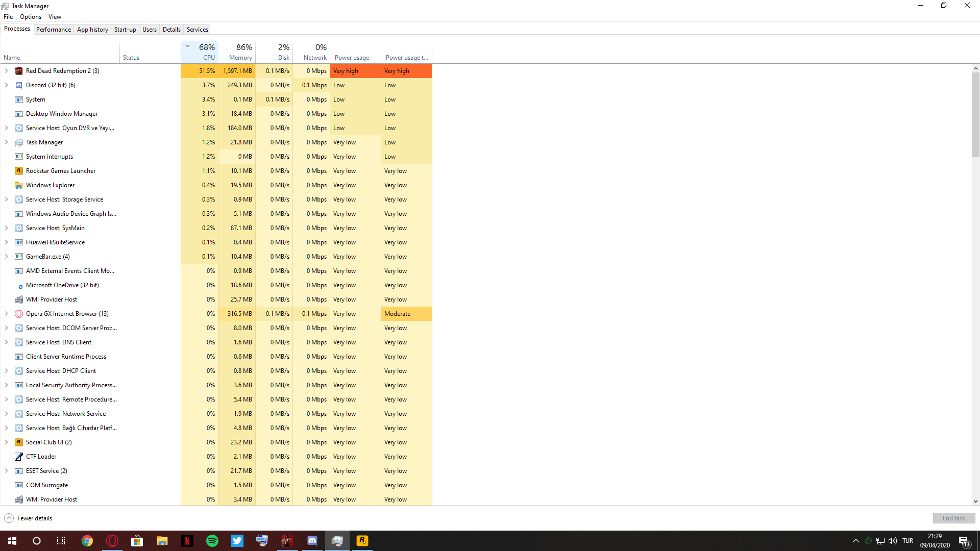Click the Rockstar Games Launcher process icon

point(19,171)
